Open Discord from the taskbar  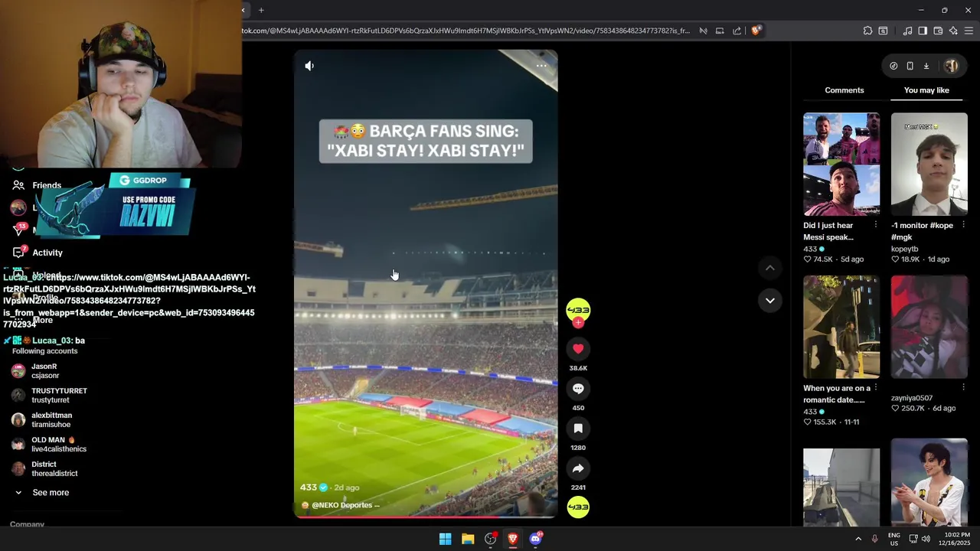535,539
